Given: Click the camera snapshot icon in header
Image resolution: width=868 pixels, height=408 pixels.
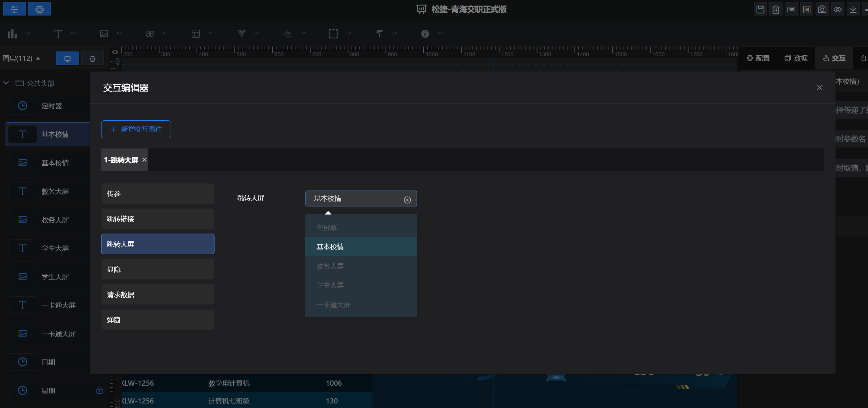Looking at the screenshot, I should pyautogui.click(x=822, y=9).
